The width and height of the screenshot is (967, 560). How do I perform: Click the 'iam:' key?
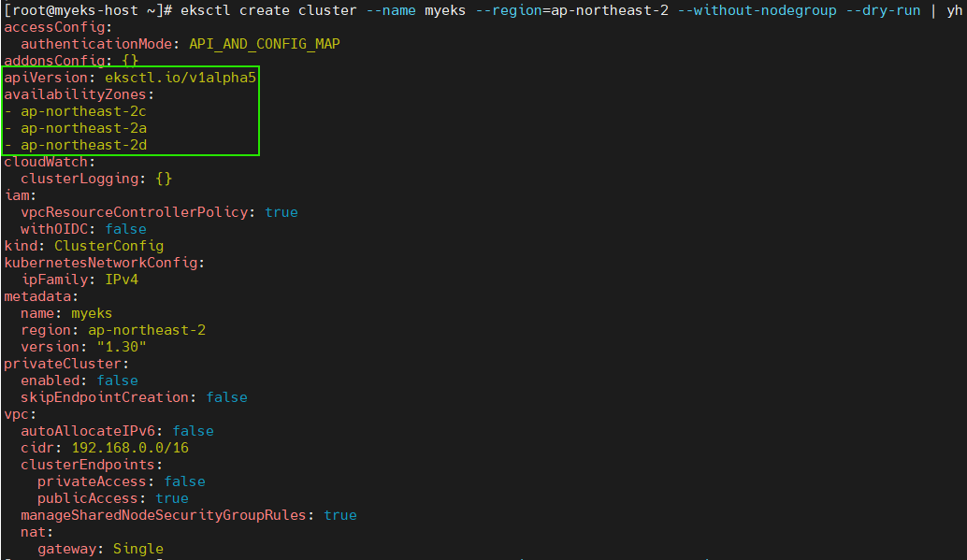pyautogui.click(x=20, y=195)
